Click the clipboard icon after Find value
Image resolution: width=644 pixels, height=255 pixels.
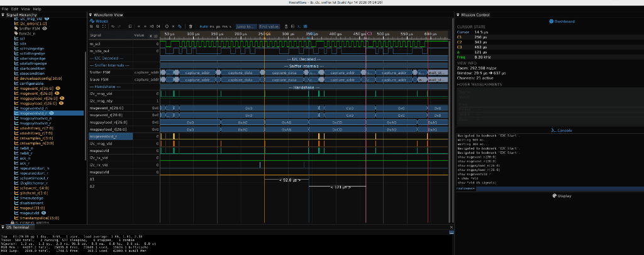(286, 26)
